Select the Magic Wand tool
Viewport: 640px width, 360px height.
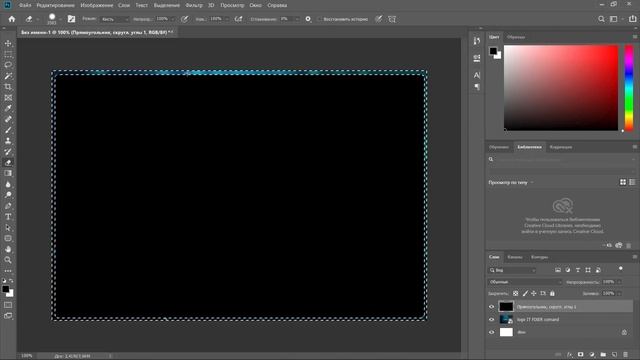point(8,76)
